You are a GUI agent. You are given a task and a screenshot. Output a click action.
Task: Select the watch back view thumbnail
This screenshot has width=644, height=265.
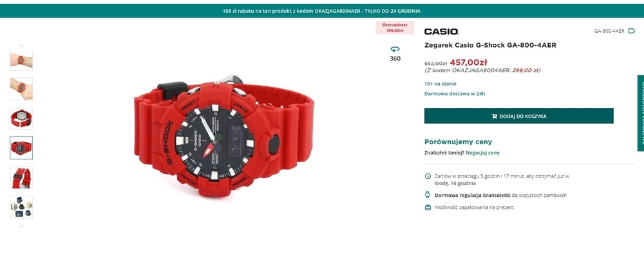click(x=21, y=118)
